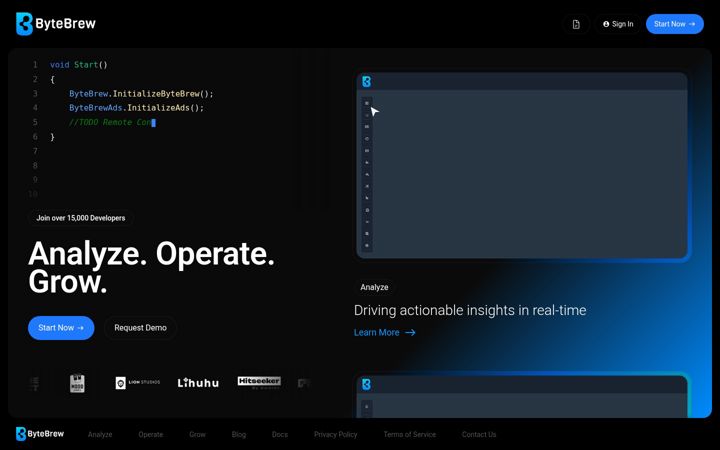Click the heading Analyze. Operate. Grow.
720x450 pixels.
click(x=152, y=267)
